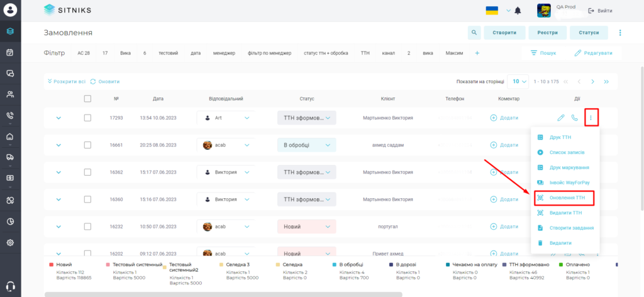Click the plus icon to add filter
This screenshot has width=644, height=297.
point(477,53)
